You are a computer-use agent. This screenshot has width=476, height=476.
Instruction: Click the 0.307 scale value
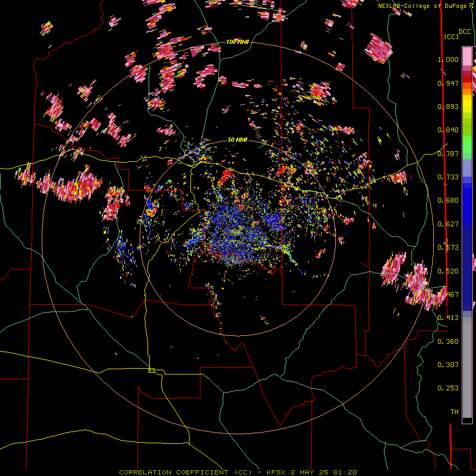pyautogui.click(x=448, y=365)
